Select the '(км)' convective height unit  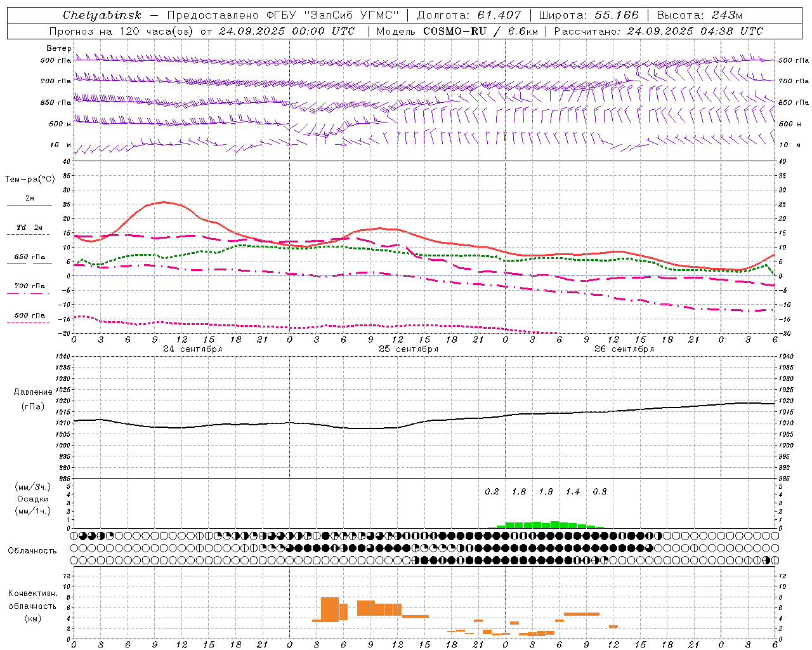click(x=33, y=618)
